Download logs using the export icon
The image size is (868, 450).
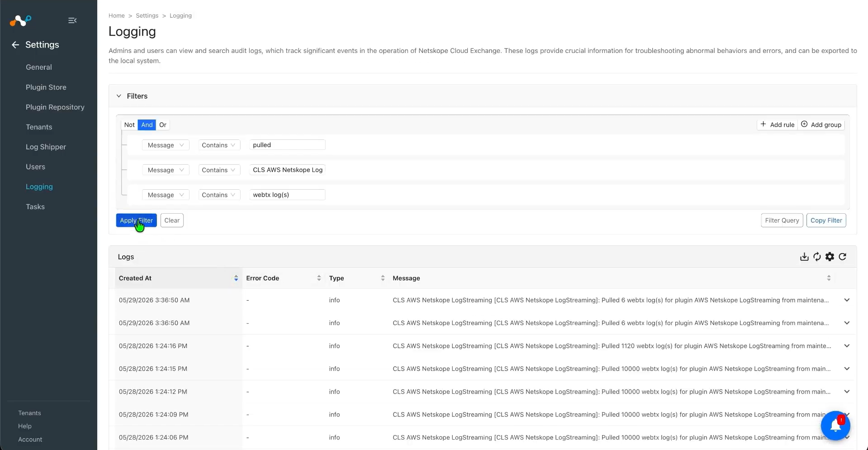[804, 257]
